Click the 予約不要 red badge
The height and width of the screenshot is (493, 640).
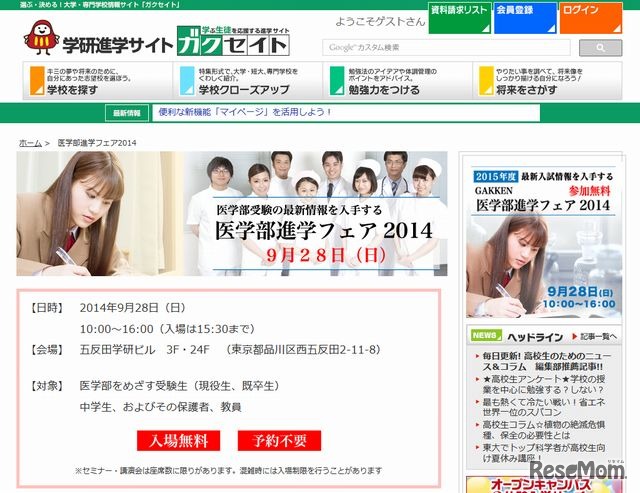coord(279,441)
